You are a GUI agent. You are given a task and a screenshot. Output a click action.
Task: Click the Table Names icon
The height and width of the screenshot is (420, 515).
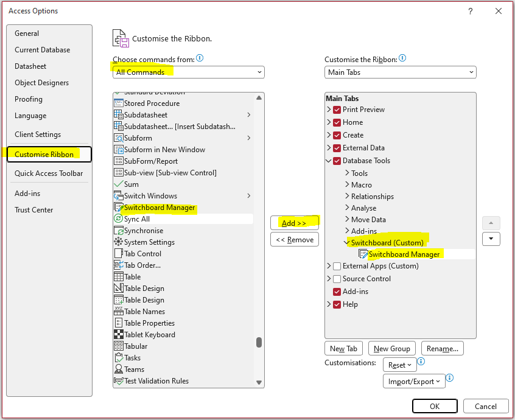point(118,311)
